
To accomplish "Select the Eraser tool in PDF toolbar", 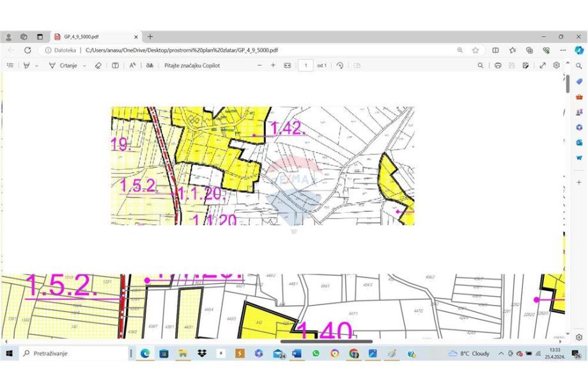I will pos(98,65).
